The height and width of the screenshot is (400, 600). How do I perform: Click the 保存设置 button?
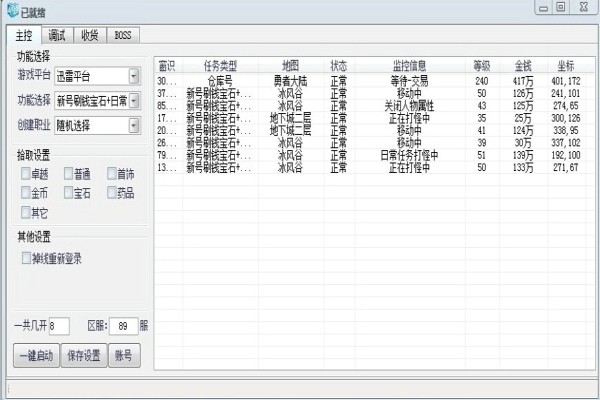click(84, 356)
